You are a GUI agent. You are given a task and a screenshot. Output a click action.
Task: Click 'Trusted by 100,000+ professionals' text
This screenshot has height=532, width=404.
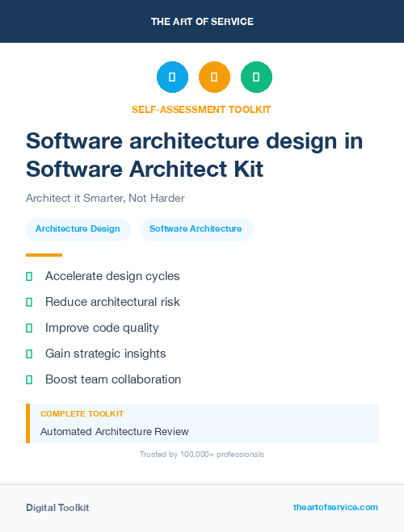(x=202, y=455)
